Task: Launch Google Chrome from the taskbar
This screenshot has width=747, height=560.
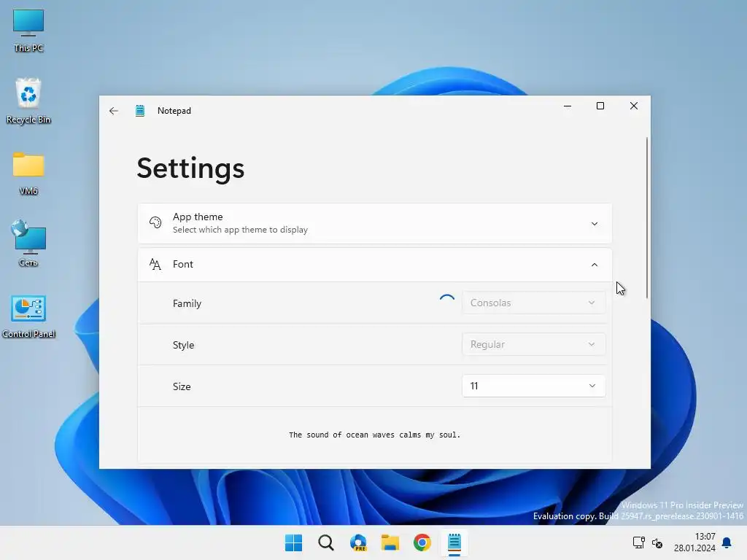Action: pyautogui.click(x=422, y=542)
